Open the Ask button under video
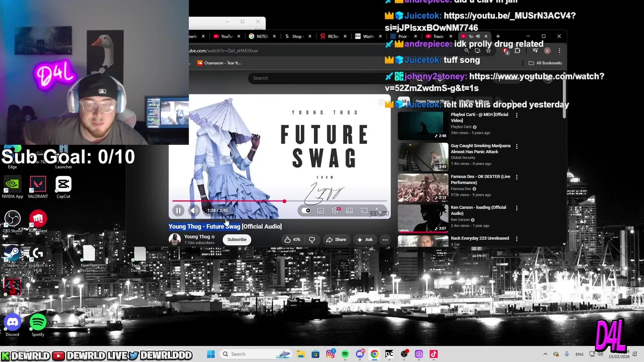Viewport: 644px width, 362px height. pyautogui.click(x=365, y=240)
